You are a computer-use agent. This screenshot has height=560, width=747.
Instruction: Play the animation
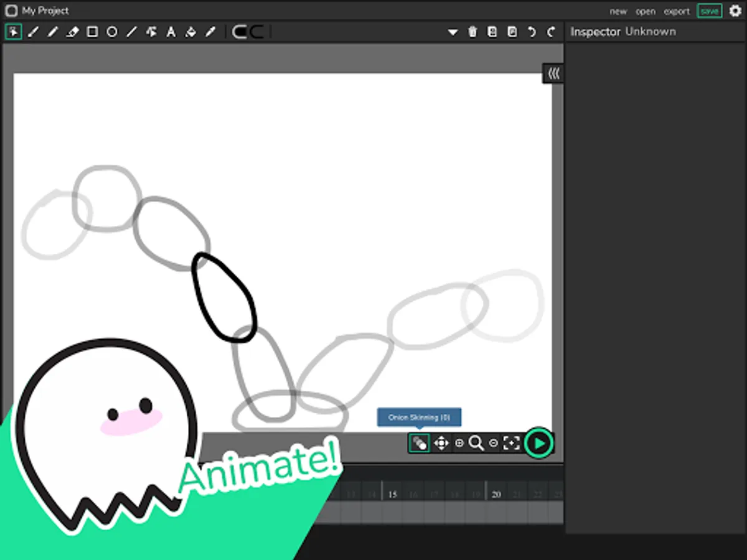[x=539, y=443]
